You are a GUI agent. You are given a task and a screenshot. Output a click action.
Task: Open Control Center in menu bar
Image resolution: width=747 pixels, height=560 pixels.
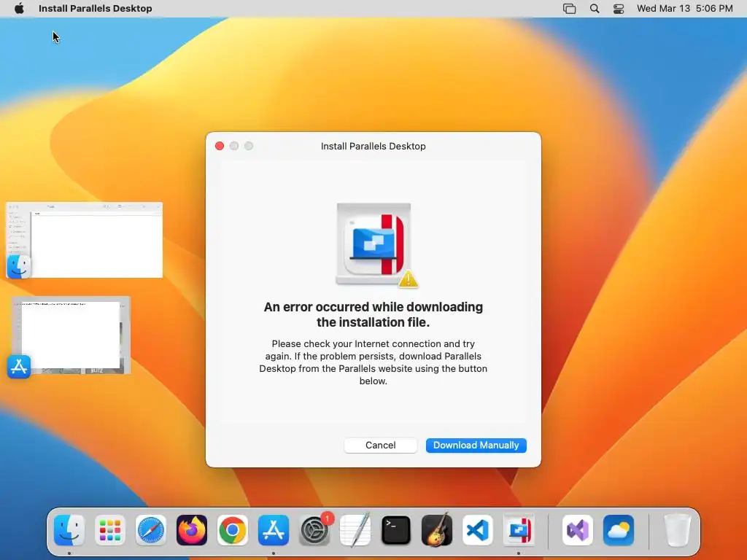pyautogui.click(x=619, y=9)
